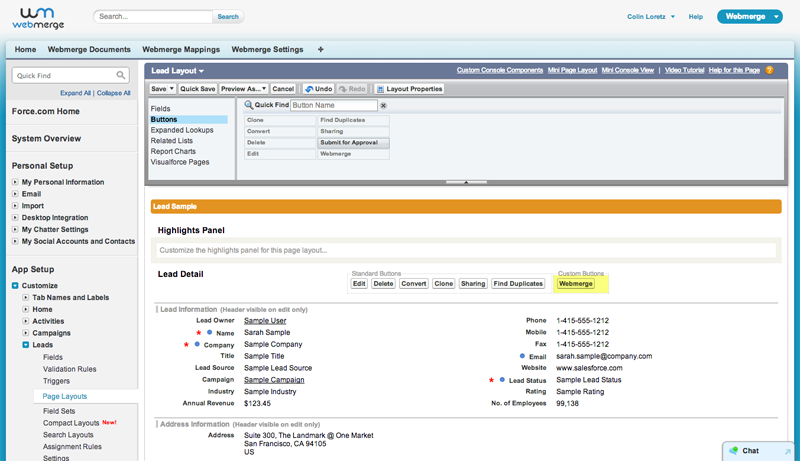Open the Save dropdown arrow
Image resolution: width=800 pixels, height=461 pixels.
(172, 89)
